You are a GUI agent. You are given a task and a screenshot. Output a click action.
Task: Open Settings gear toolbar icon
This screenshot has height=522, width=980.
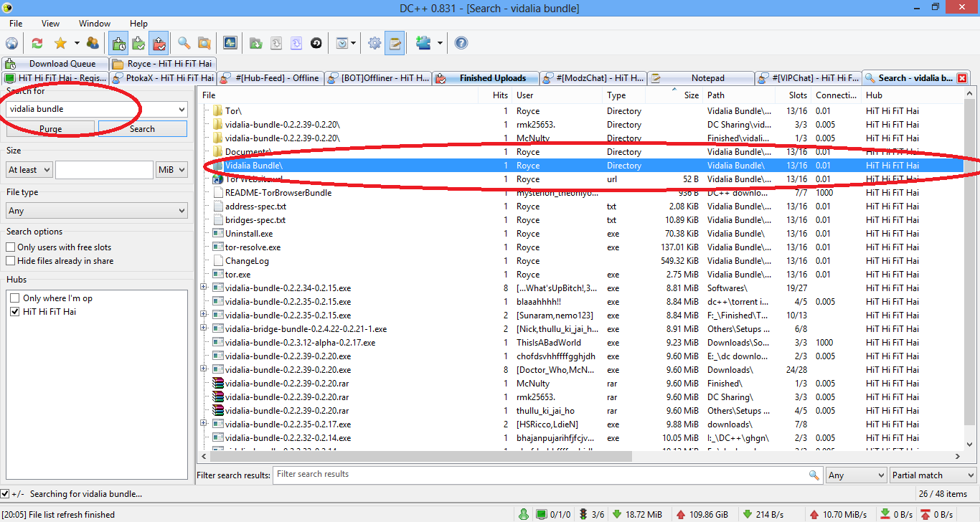pos(374,43)
